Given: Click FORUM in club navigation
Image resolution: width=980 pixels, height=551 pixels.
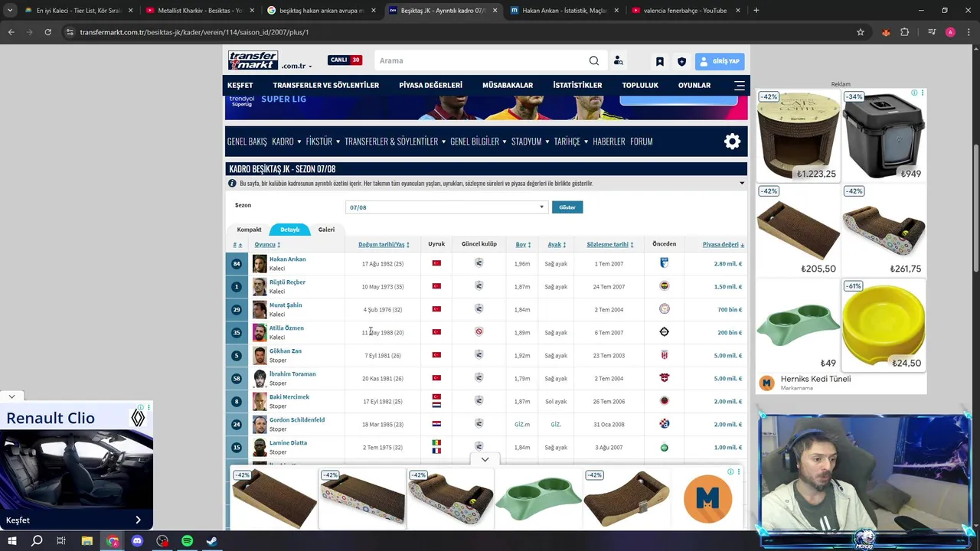Looking at the screenshot, I should click(642, 142).
